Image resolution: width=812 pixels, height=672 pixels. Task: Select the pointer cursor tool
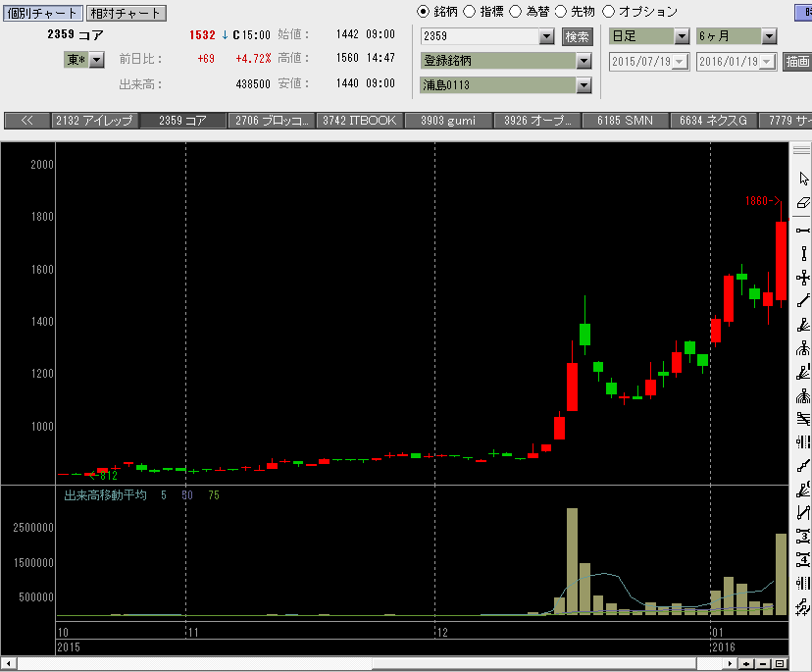[803, 179]
